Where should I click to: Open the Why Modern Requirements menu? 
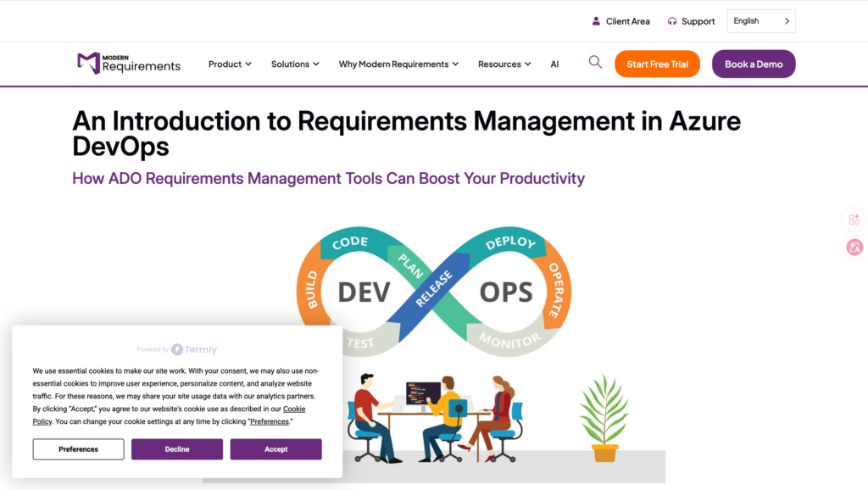coord(398,64)
